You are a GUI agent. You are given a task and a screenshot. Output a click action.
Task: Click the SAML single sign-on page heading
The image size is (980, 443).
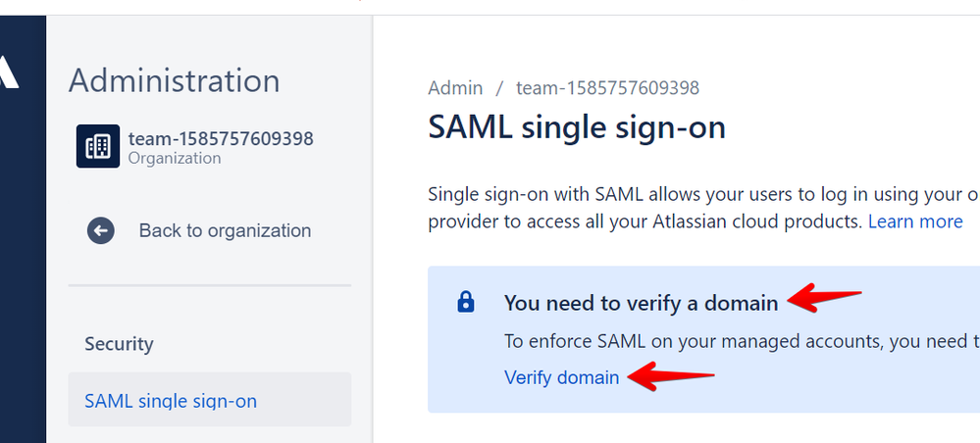click(576, 127)
